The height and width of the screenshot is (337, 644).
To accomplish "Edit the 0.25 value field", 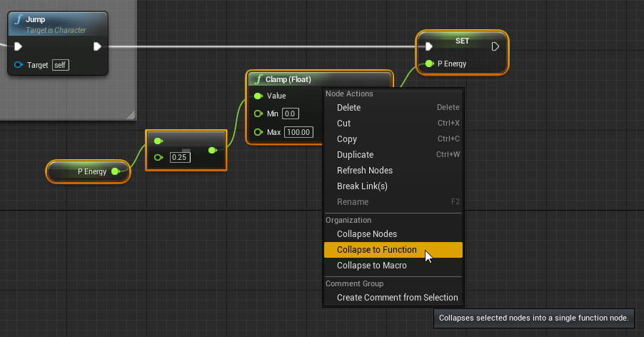I will click(x=180, y=157).
